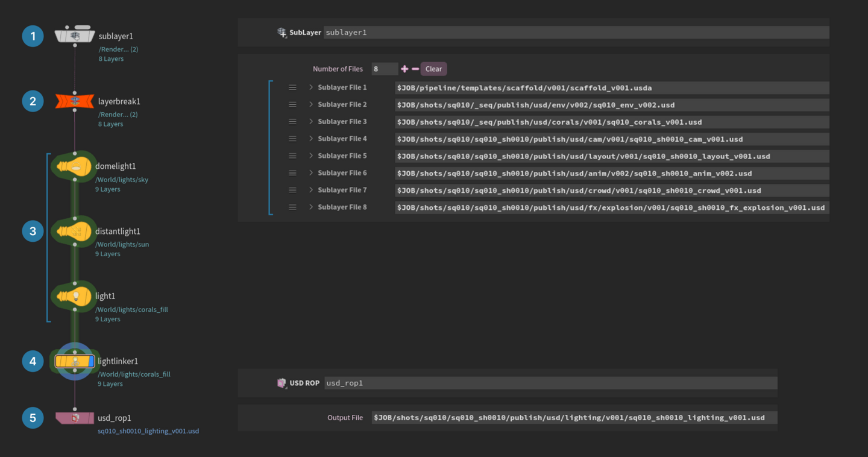Select the distantlight1 node icon

tap(75, 231)
